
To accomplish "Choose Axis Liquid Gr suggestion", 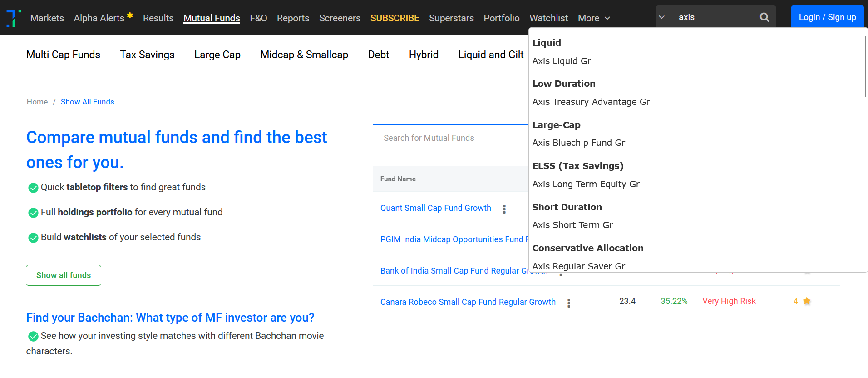I will (562, 61).
